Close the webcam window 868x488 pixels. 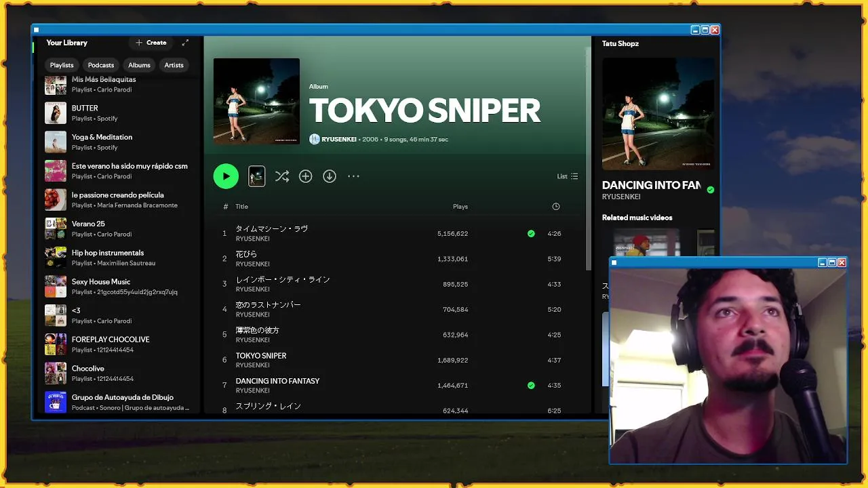pos(842,262)
